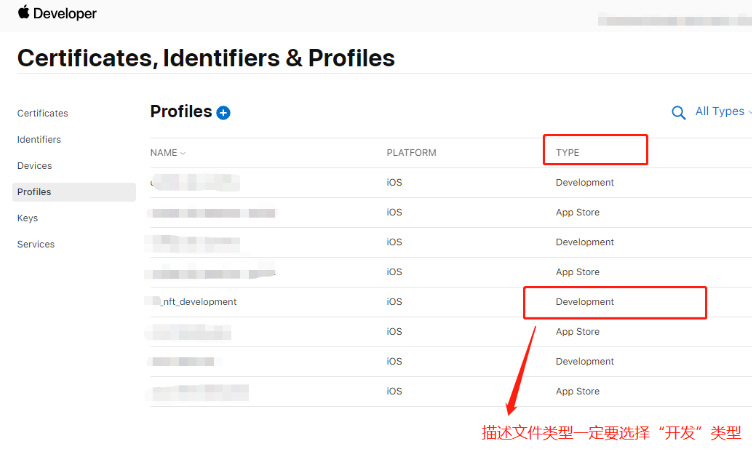The image size is (752, 461).
Task: Sort profiles by NAME column arrow
Action: click(183, 153)
